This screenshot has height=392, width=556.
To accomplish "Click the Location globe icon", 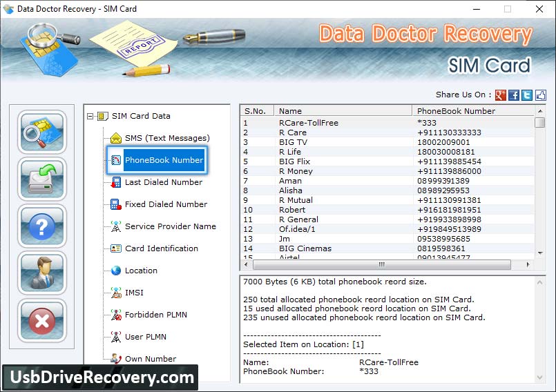I will (116, 271).
